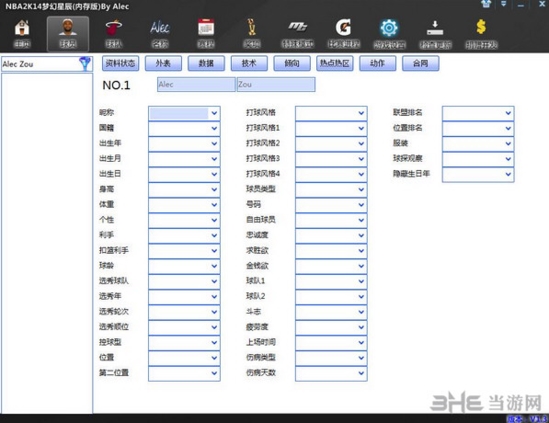The width and height of the screenshot is (549, 423).
Task: Open the gold trophy awards icon
Action: click(x=252, y=28)
